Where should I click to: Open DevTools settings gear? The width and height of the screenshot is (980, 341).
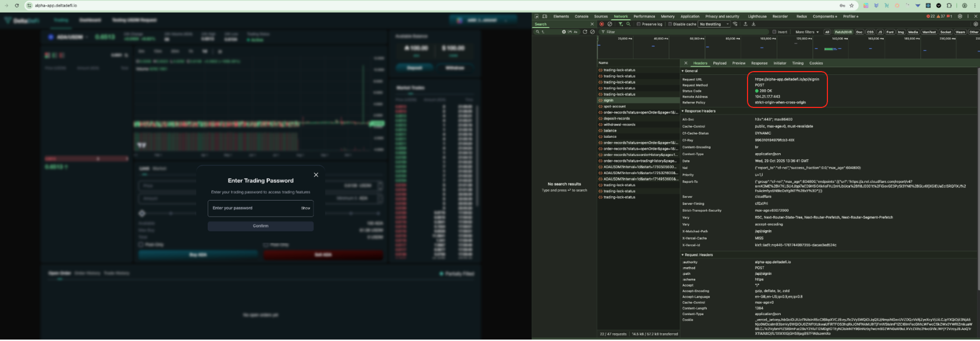click(x=960, y=17)
